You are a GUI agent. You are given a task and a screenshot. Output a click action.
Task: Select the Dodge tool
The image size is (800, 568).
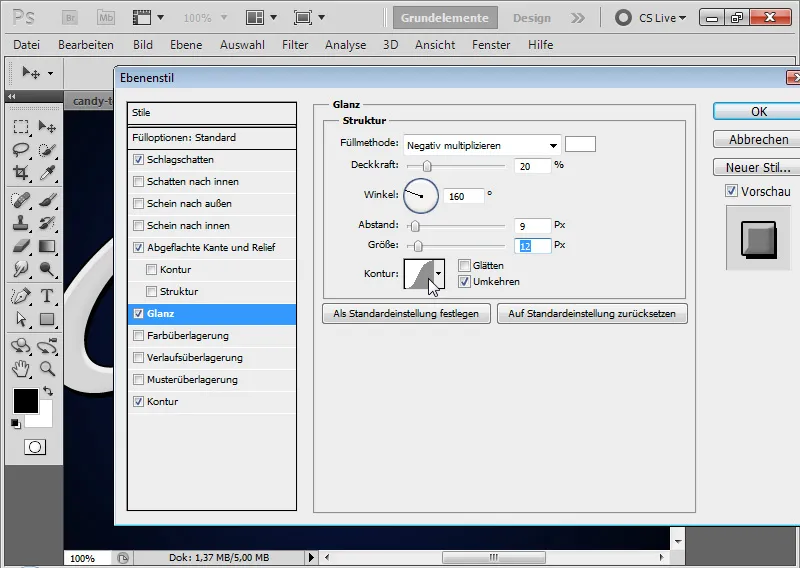(47, 269)
